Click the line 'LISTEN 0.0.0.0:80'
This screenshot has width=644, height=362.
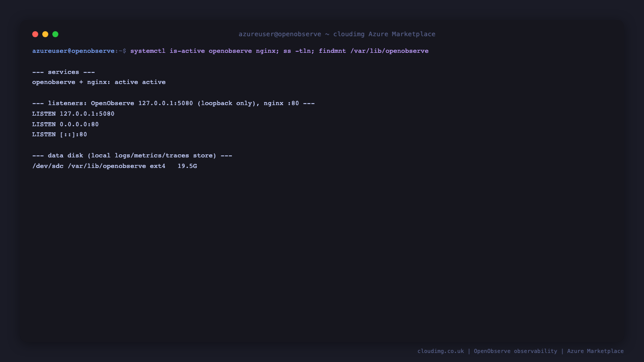tap(65, 124)
